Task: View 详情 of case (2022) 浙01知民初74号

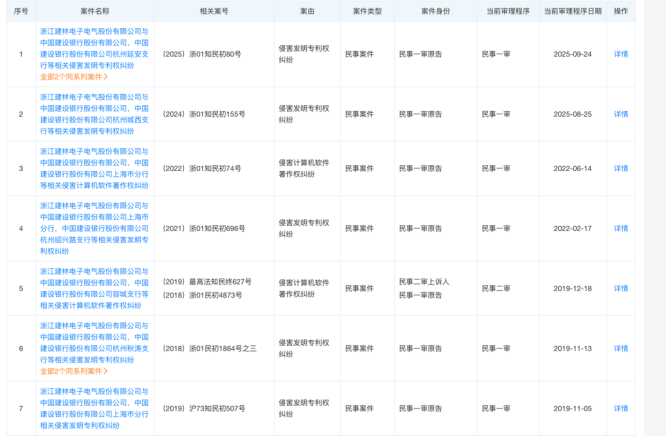Action: (621, 168)
